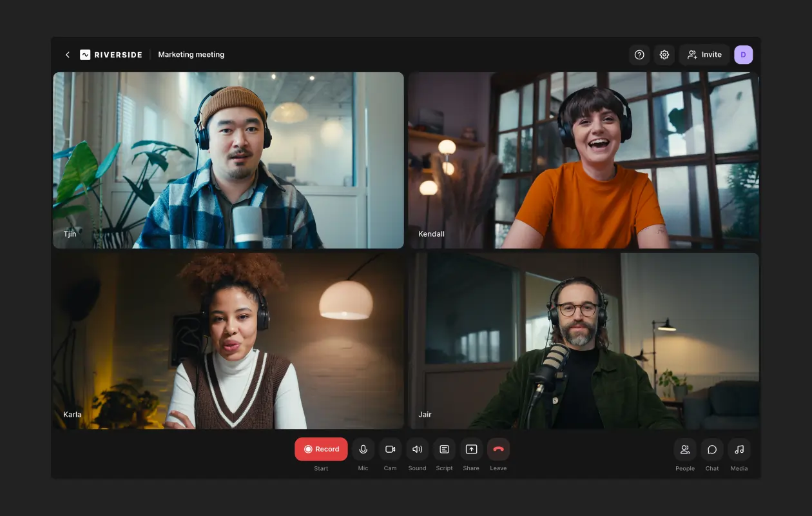This screenshot has height=516, width=812.
Task: Open the Script panel
Action: pos(444,449)
